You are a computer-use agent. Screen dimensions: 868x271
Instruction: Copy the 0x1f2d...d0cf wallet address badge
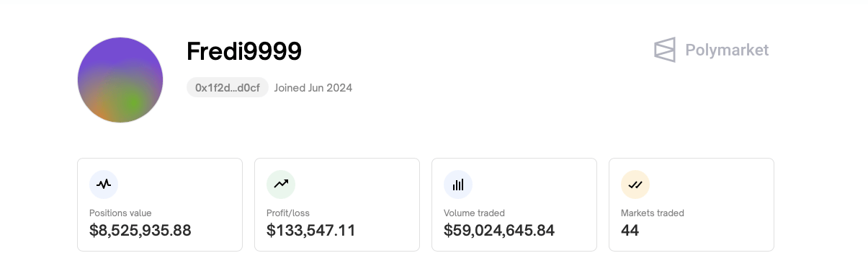(228, 88)
